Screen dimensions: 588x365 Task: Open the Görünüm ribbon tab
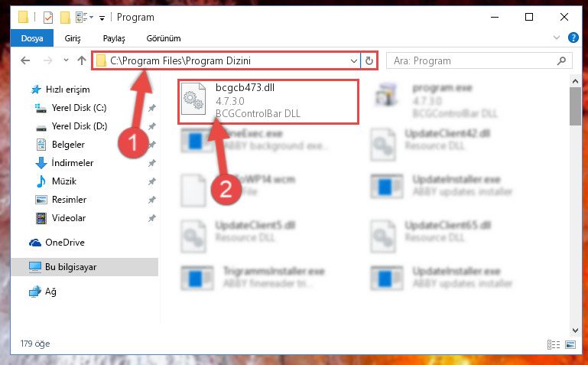coord(164,38)
